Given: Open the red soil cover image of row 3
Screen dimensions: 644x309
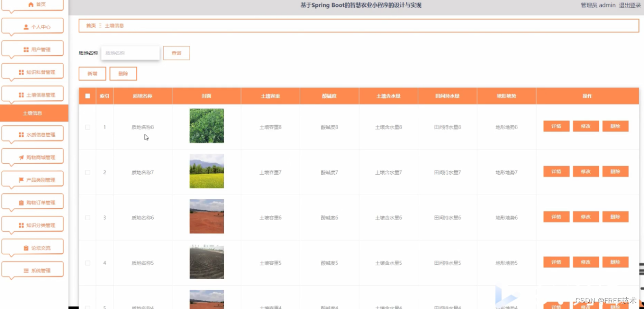Looking at the screenshot, I should (x=207, y=216).
